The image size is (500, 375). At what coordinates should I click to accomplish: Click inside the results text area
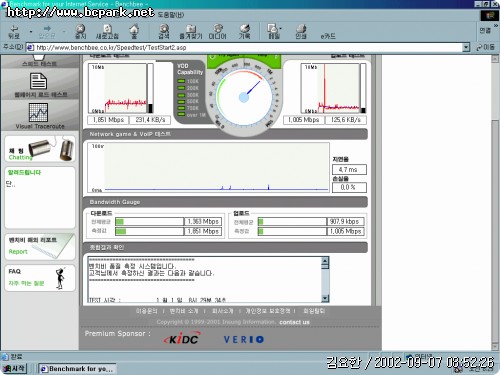point(204,279)
